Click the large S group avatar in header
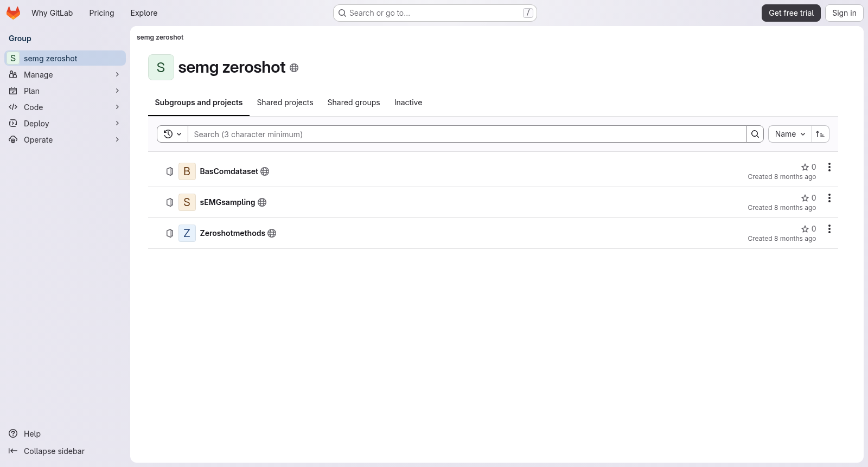 pos(161,67)
